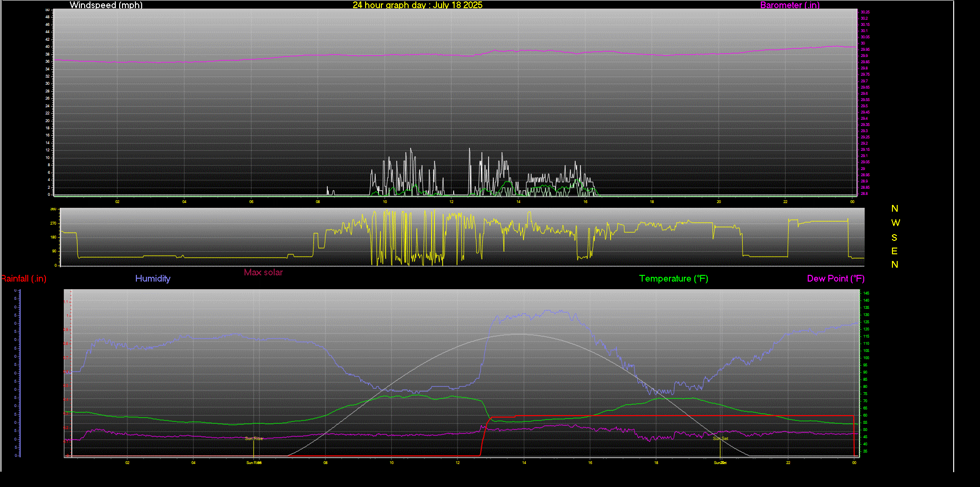Click the green "Temperature (°F)" legend label

click(673, 278)
